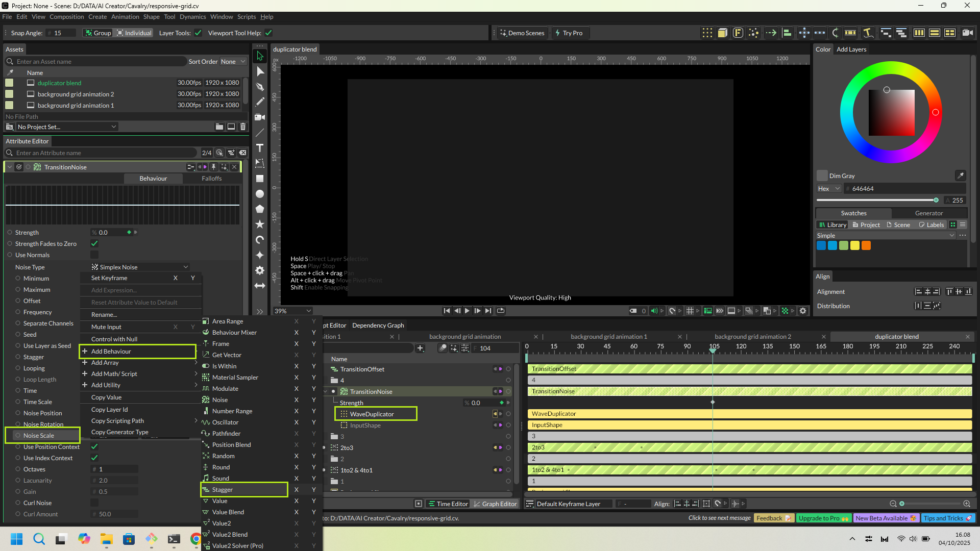This screenshot has width=980, height=551.
Task: Open the viewport zoom percentage dropdown
Action: (x=293, y=311)
